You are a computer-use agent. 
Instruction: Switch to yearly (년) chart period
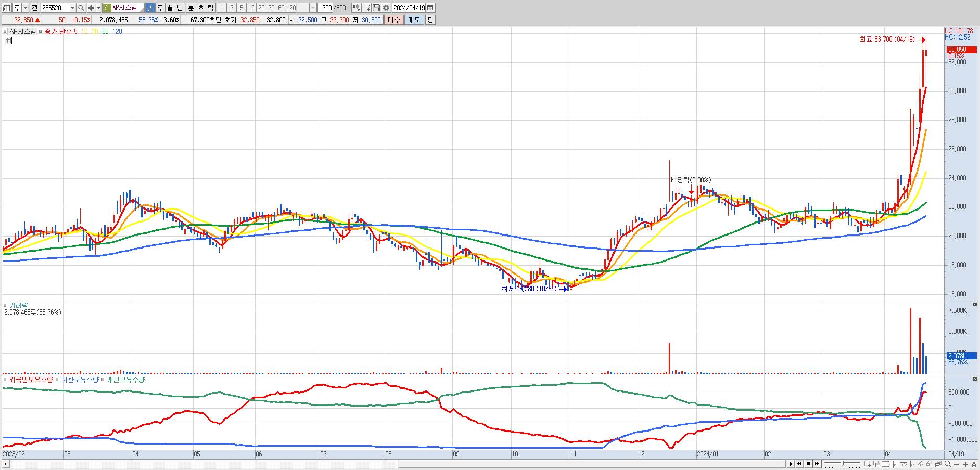coord(180,8)
